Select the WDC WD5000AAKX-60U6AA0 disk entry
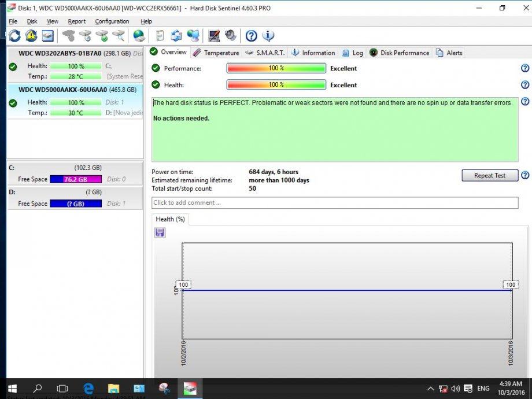The image size is (532, 399). (75, 101)
